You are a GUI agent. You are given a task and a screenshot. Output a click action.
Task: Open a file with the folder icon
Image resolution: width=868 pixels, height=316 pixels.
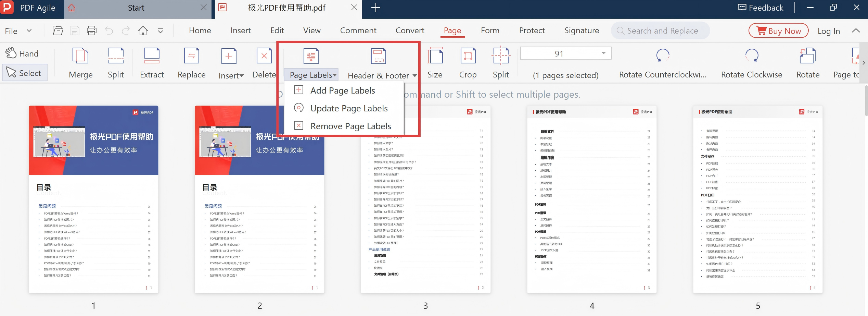(58, 31)
